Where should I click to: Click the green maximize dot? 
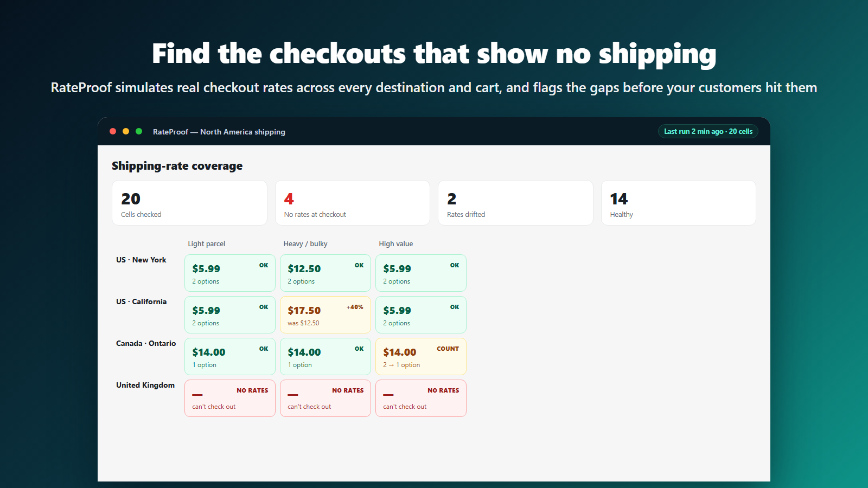(139, 131)
